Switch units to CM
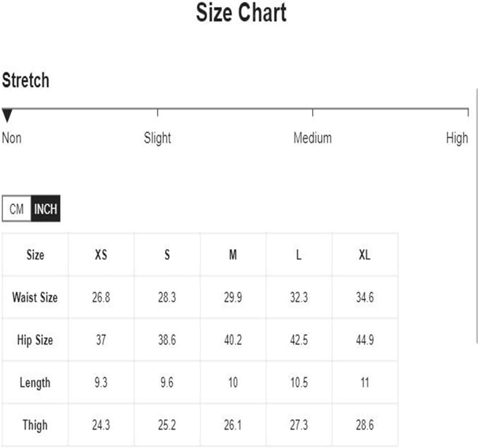 (x=16, y=209)
